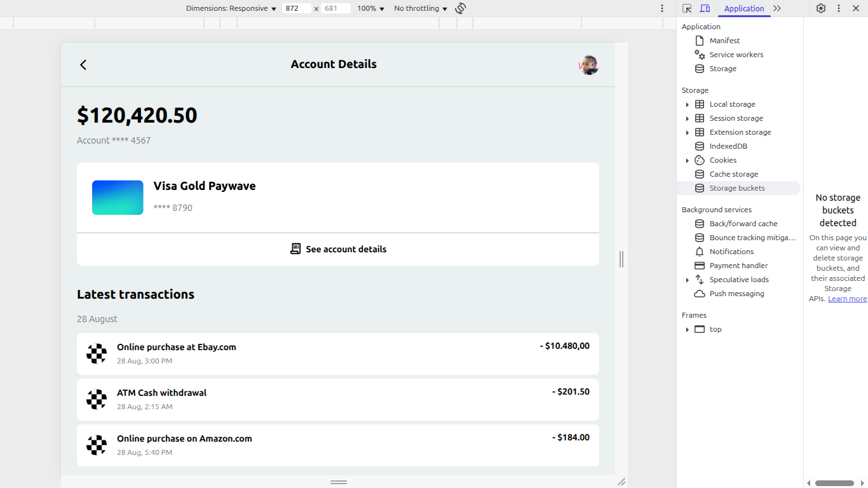Viewport: 868px width, 488px height.
Task: Close the DevTools panel
Action: (856, 8)
